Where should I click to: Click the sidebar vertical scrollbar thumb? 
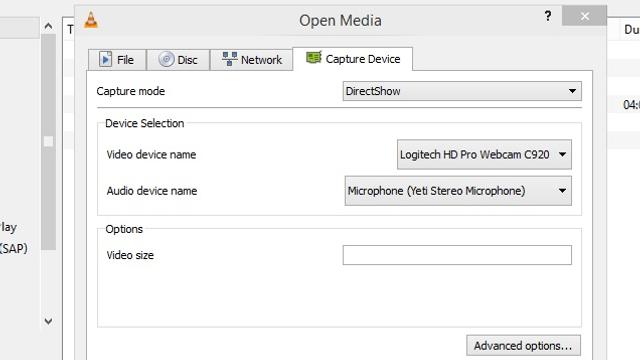tap(48, 142)
